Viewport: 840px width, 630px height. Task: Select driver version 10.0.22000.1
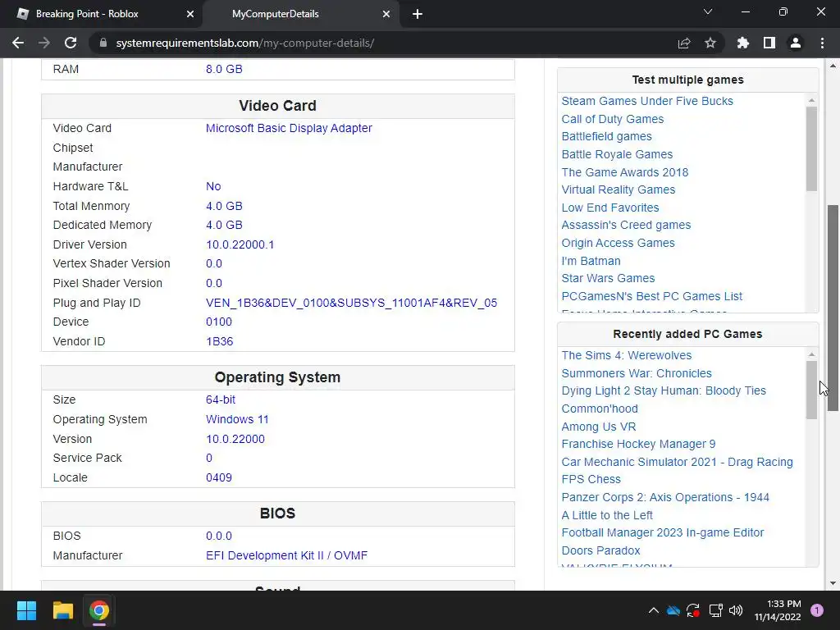pyautogui.click(x=240, y=244)
